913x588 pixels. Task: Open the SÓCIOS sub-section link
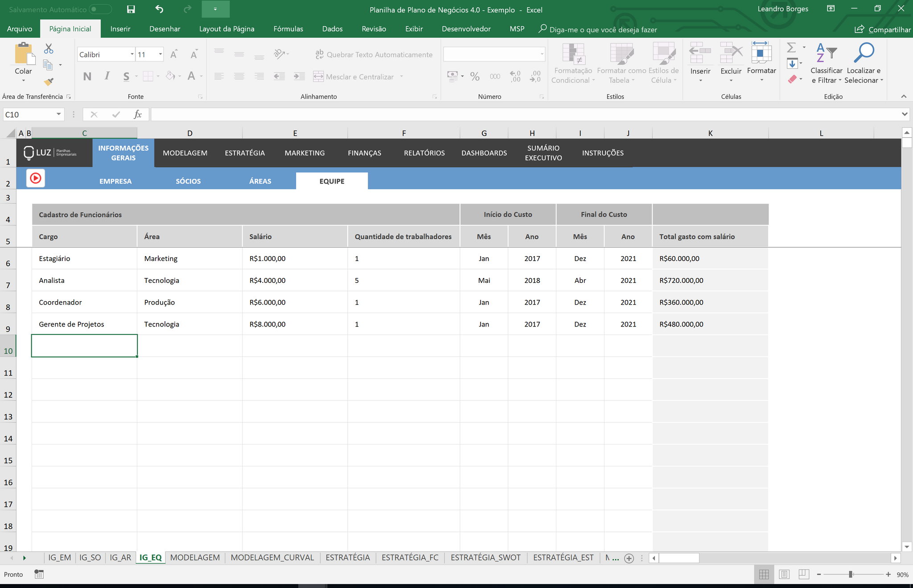pyautogui.click(x=188, y=181)
